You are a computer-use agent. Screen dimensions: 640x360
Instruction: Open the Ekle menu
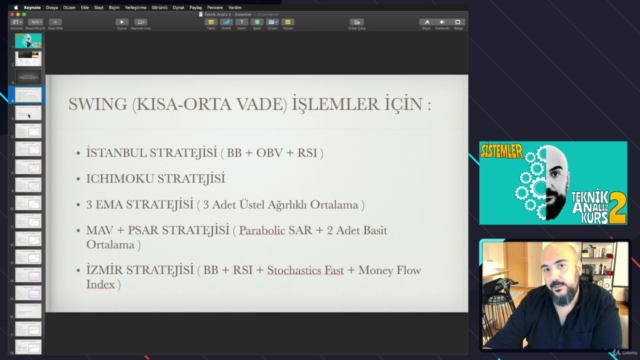coord(84,7)
